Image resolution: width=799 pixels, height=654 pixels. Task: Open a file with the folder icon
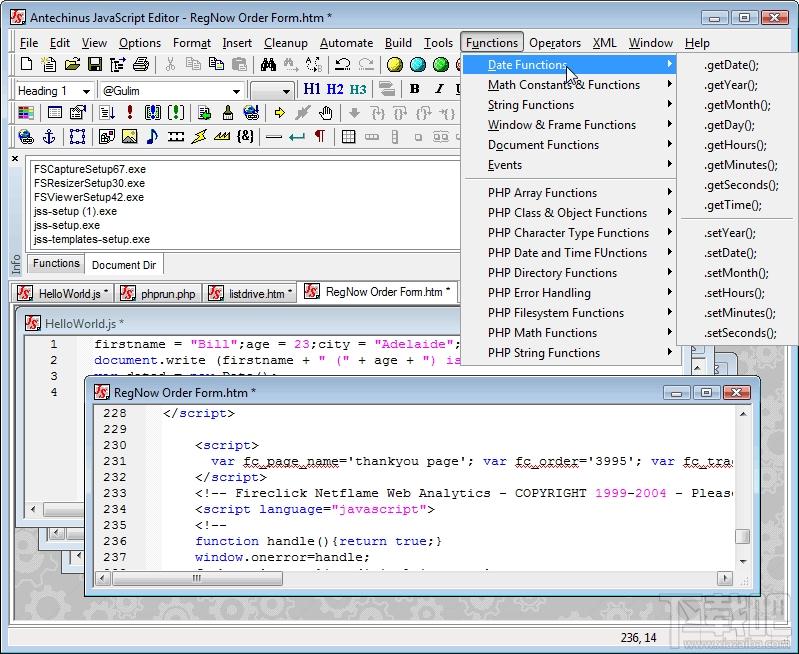pos(72,65)
